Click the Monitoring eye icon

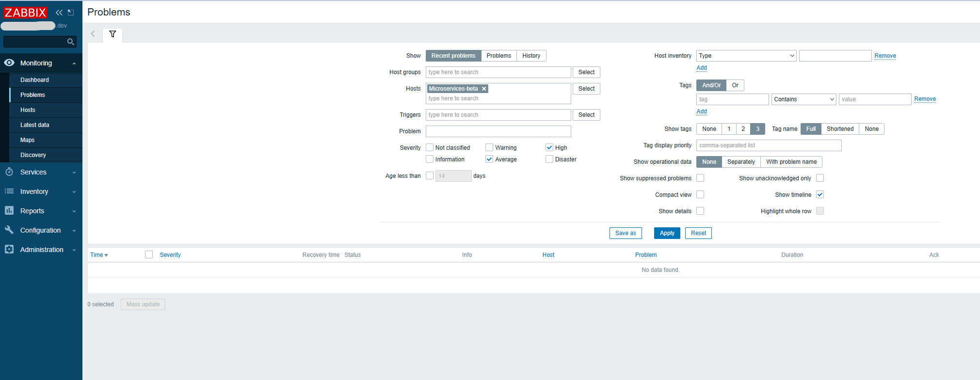pos(9,63)
